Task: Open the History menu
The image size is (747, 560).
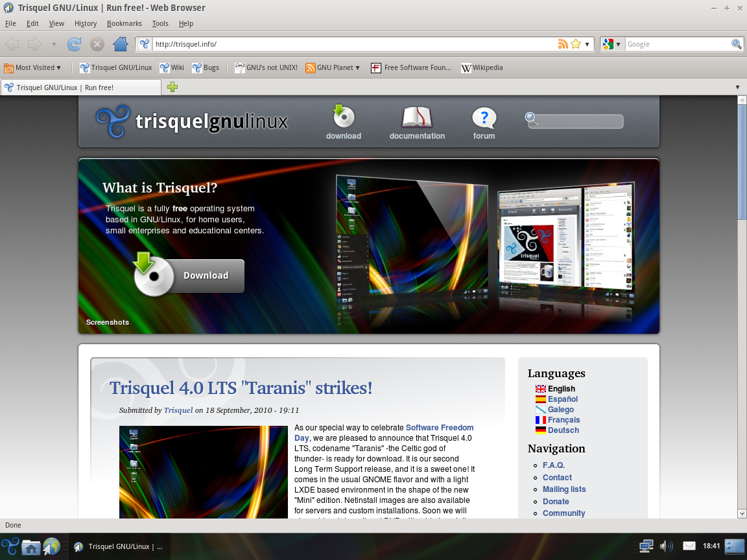Action: [86, 23]
